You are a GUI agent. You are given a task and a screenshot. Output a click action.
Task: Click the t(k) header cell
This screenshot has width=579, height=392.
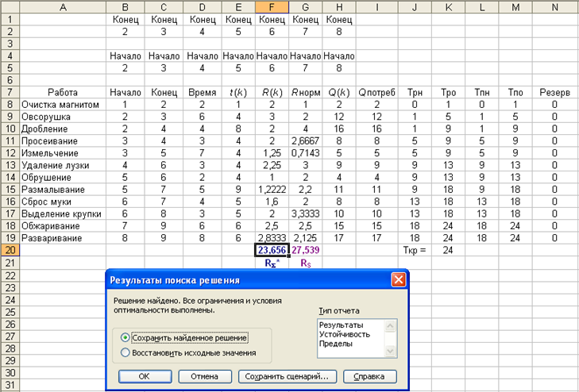point(238,92)
